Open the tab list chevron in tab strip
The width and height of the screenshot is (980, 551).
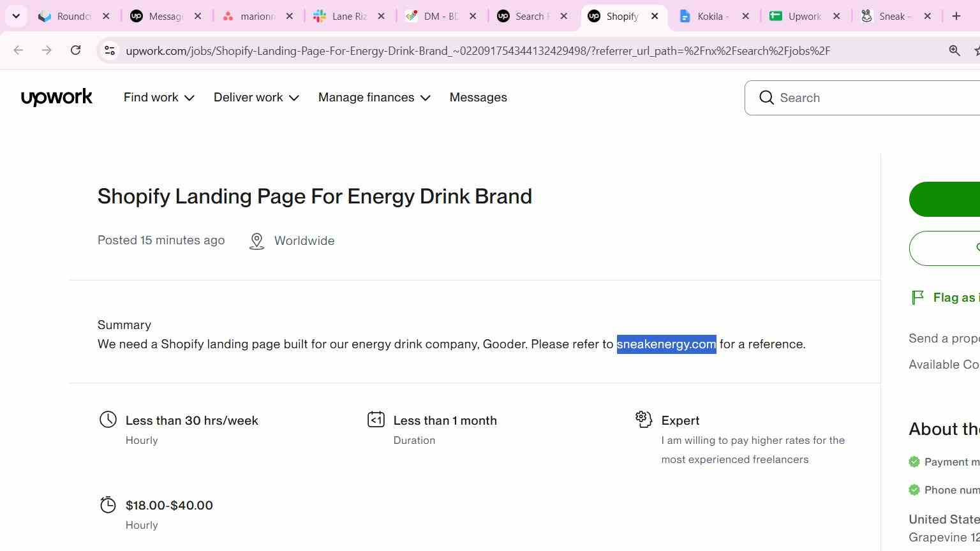click(x=16, y=16)
